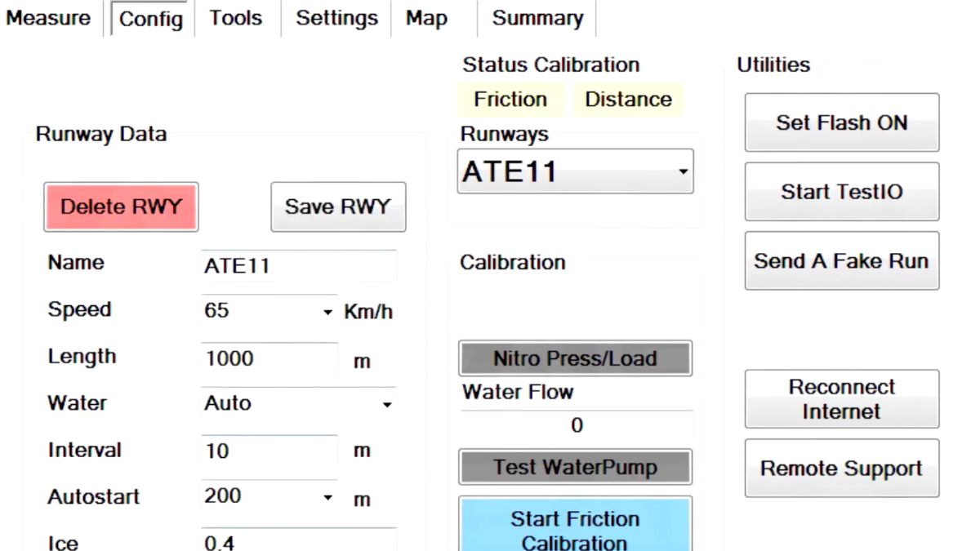Switch to the Measure tab
980x551 pixels.
[47, 18]
